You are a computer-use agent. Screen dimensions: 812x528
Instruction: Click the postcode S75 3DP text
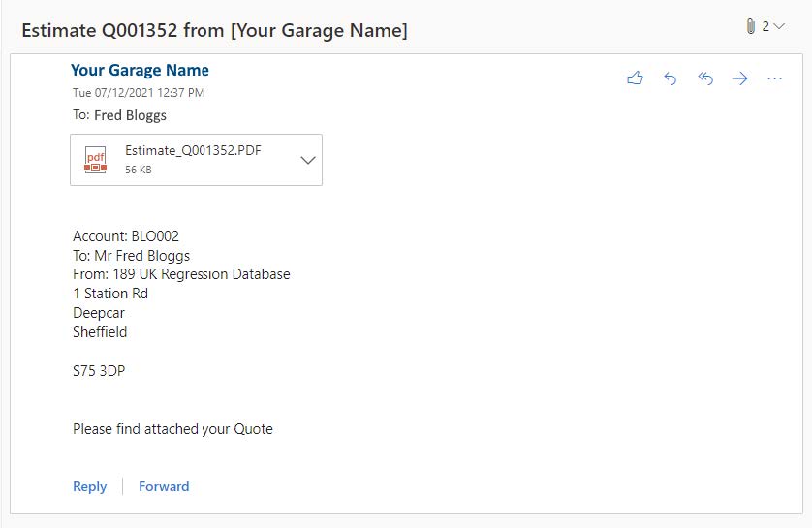pyautogui.click(x=99, y=370)
